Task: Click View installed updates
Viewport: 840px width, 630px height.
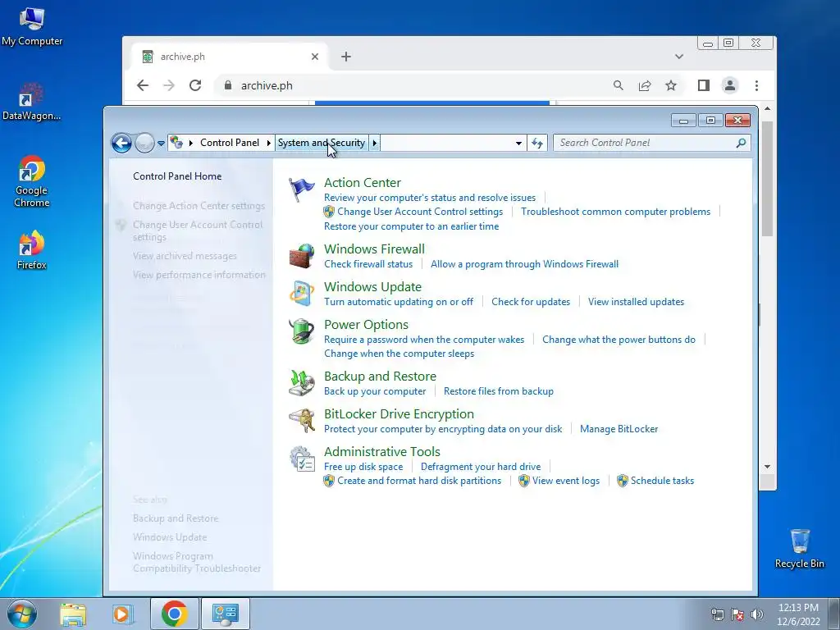Action: pos(636,302)
